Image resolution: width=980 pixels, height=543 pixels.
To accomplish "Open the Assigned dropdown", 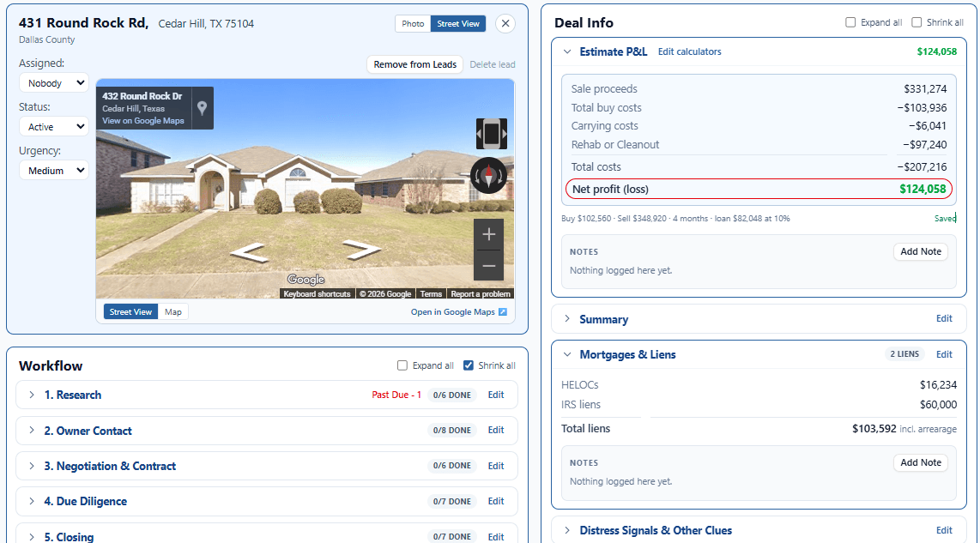I will click(54, 83).
